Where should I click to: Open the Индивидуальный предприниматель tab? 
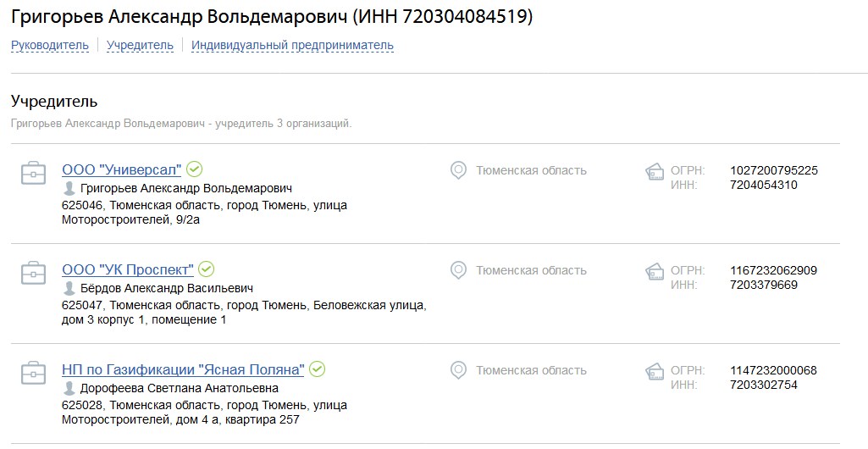coord(292,46)
